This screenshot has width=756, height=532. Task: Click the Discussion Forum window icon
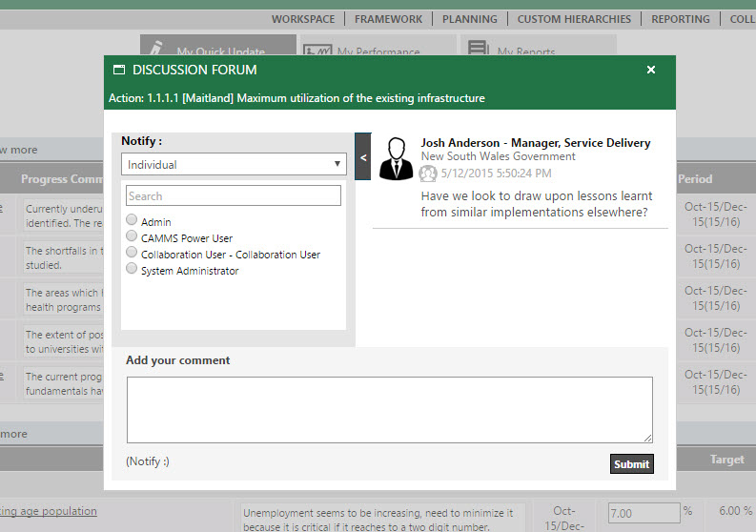(118, 70)
